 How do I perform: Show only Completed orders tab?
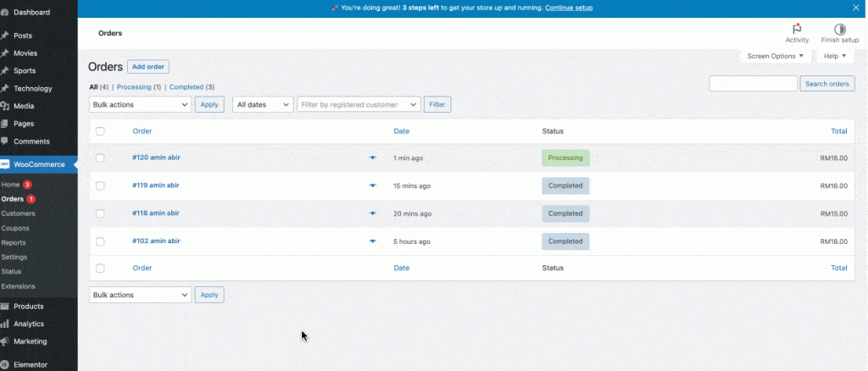[186, 87]
